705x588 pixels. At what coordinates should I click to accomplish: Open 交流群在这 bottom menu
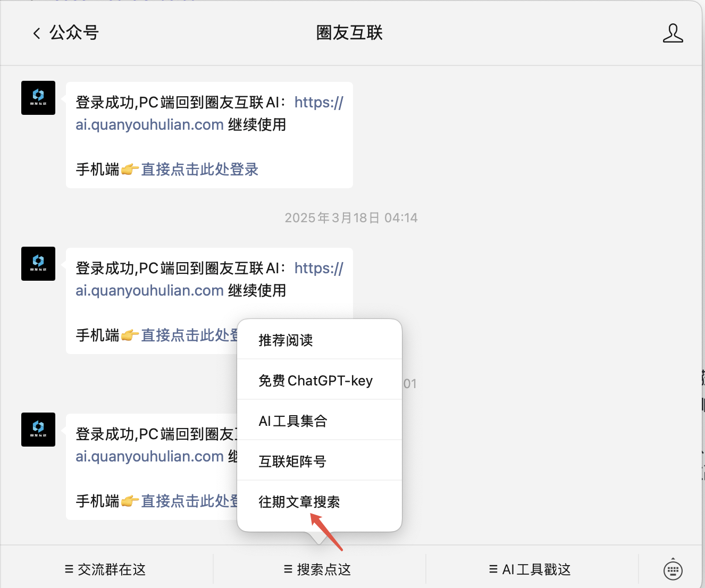coord(105,570)
